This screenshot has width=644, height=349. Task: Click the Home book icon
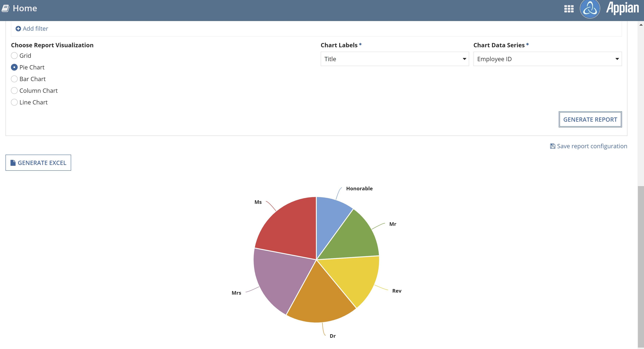click(x=6, y=8)
